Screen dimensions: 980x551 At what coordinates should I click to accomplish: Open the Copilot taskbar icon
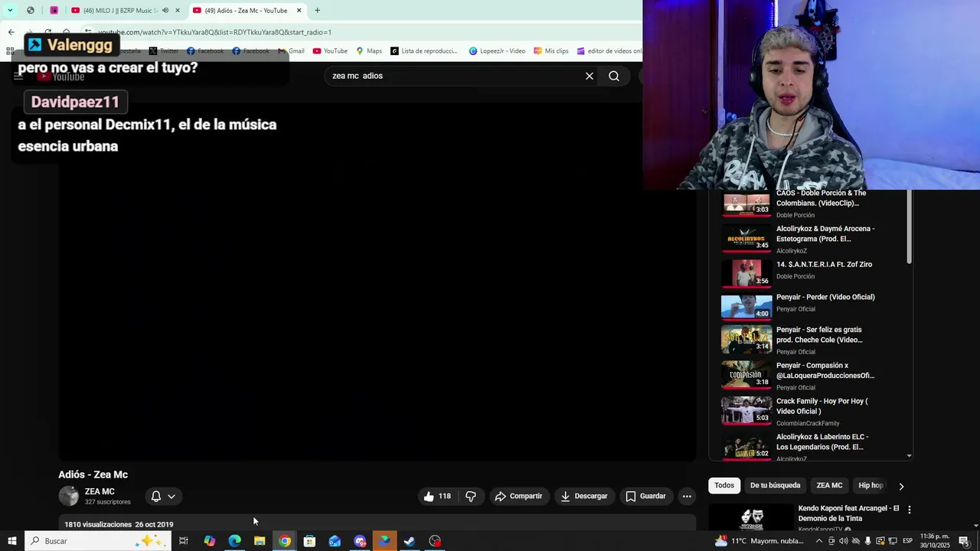209,541
